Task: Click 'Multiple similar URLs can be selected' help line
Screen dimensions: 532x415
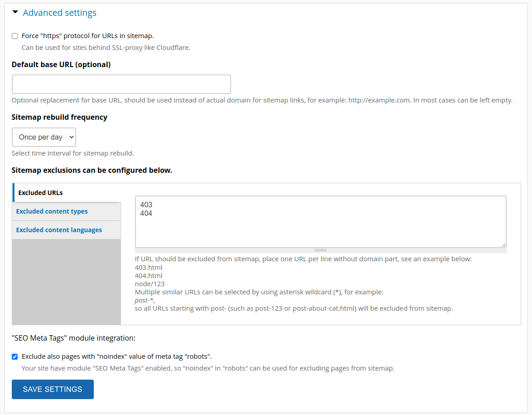Action: coord(259,292)
